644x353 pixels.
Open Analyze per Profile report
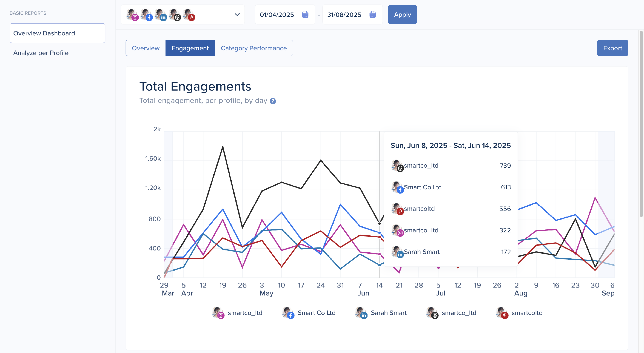tap(41, 53)
